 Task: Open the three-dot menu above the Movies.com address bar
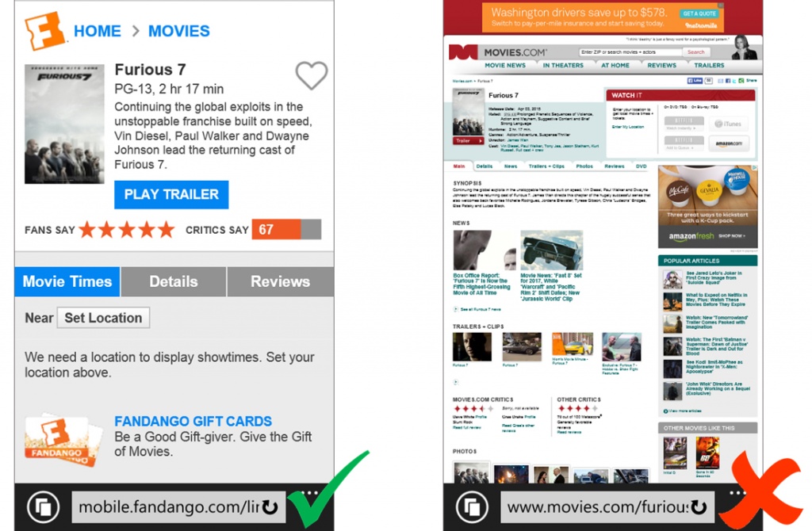click(738, 493)
